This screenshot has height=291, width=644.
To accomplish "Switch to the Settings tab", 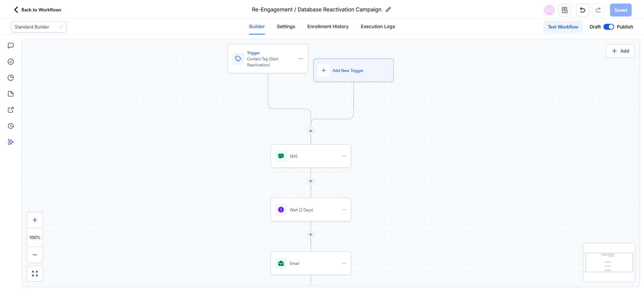I will pyautogui.click(x=286, y=26).
